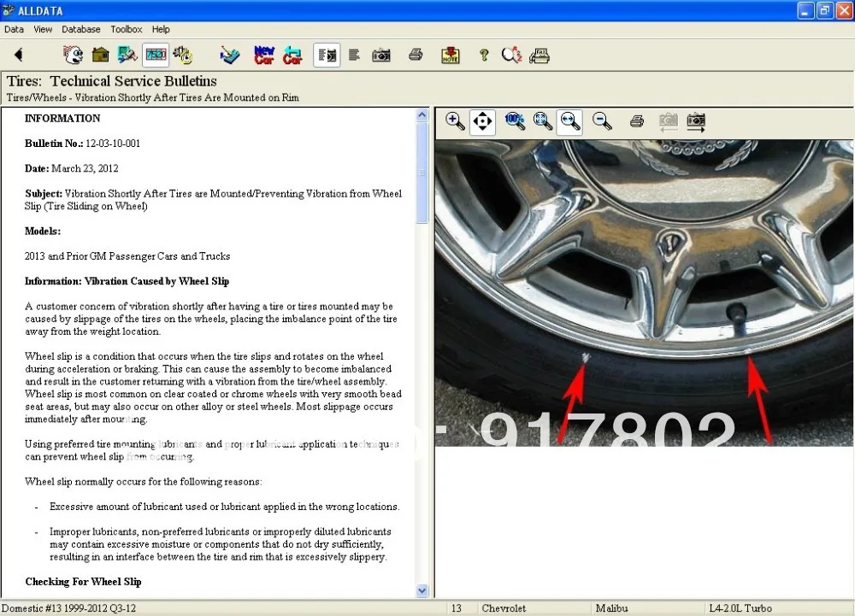Fit image to width magnifier icon
This screenshot has width=855, height=616.
click(x=569, y=121)
